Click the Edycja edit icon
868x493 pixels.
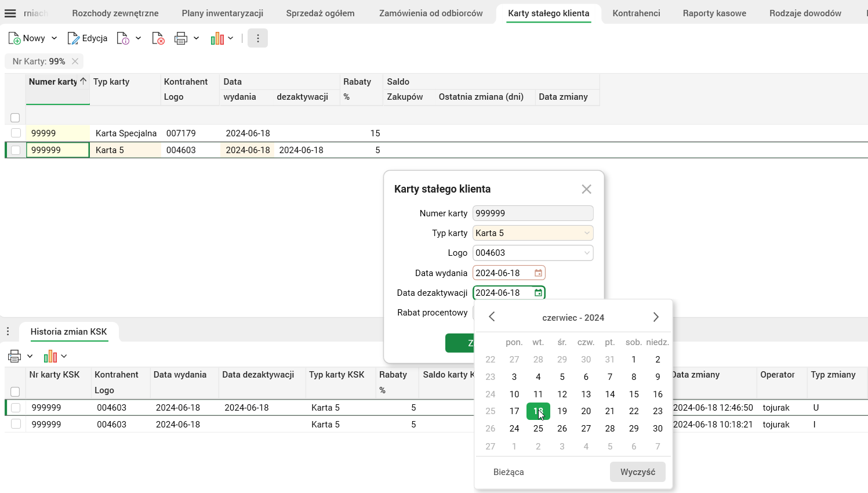tap(74, 38)
